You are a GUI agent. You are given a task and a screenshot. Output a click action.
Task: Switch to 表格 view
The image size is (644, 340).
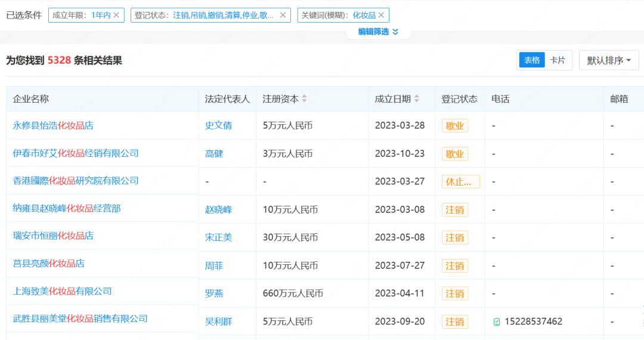pyautogui.click(x=532, y=60)
